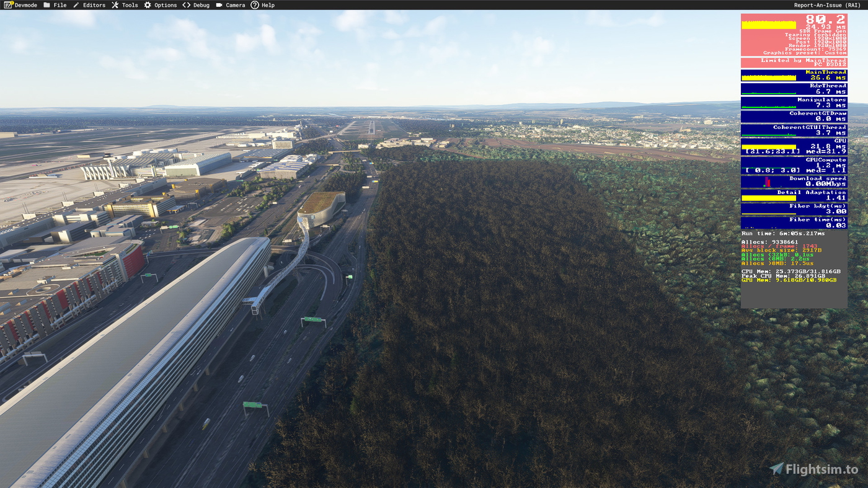The image size is (868, 488).
Task: Click the Devmode pencil icon with notification badge
Action: (7, 4)
